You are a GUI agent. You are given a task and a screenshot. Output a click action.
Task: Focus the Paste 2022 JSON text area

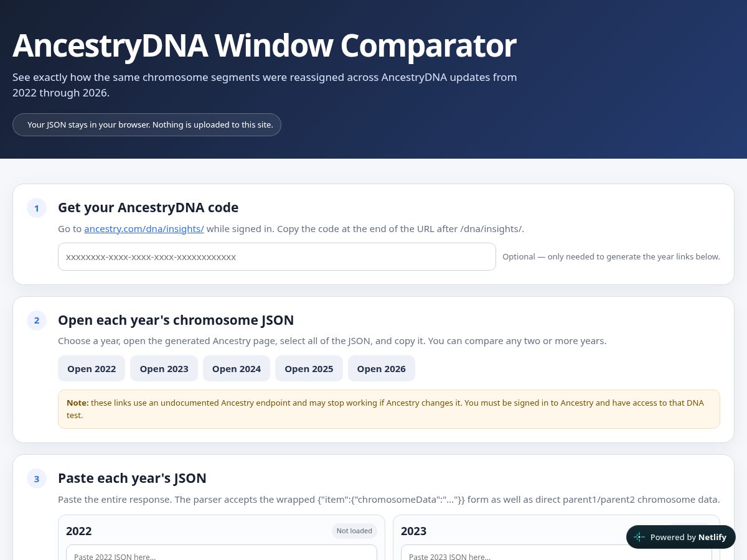(222, 553)
